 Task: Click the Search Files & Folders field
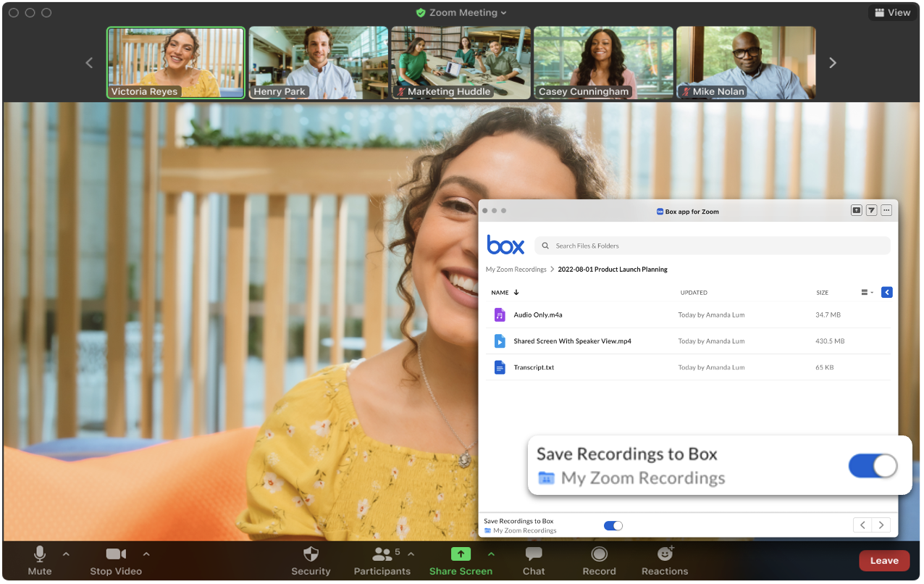click(713, 246)
